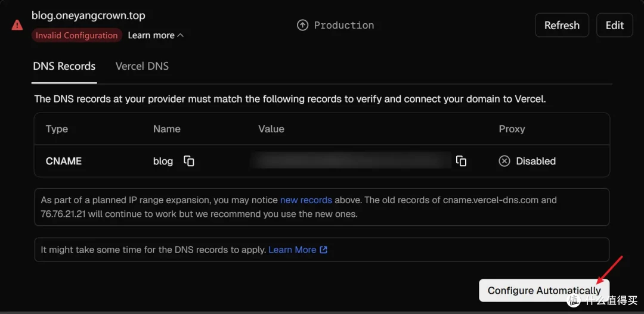Copy the blurred CNAME value
The height and width of the screenshot is (314, 644).
pyautogui.click(x=461, y=161)
